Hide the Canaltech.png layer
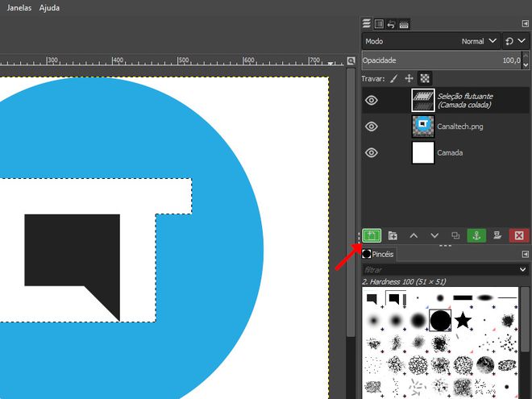Screen dimensions: 532x399 tap(372, 127)
